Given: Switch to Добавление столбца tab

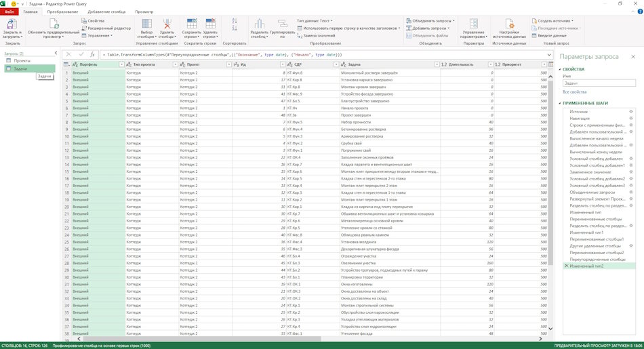Looking at the screenshot, I should click(x=106, y=12).
